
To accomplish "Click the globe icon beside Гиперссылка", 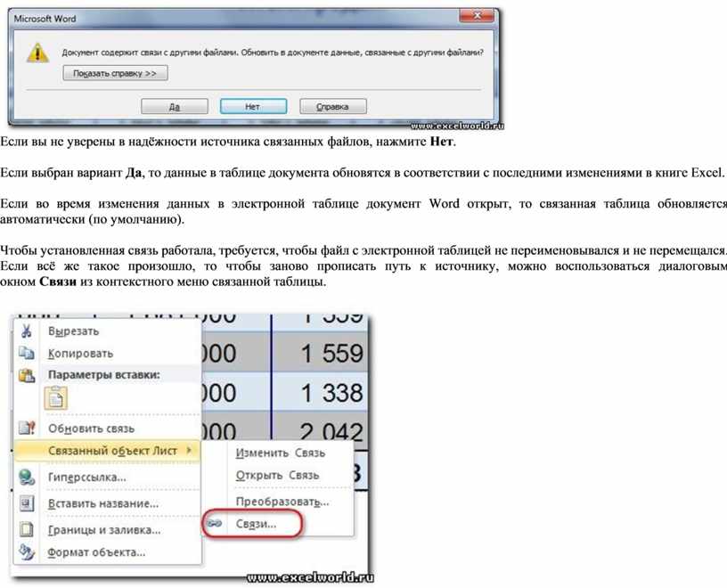I will 27,478.
